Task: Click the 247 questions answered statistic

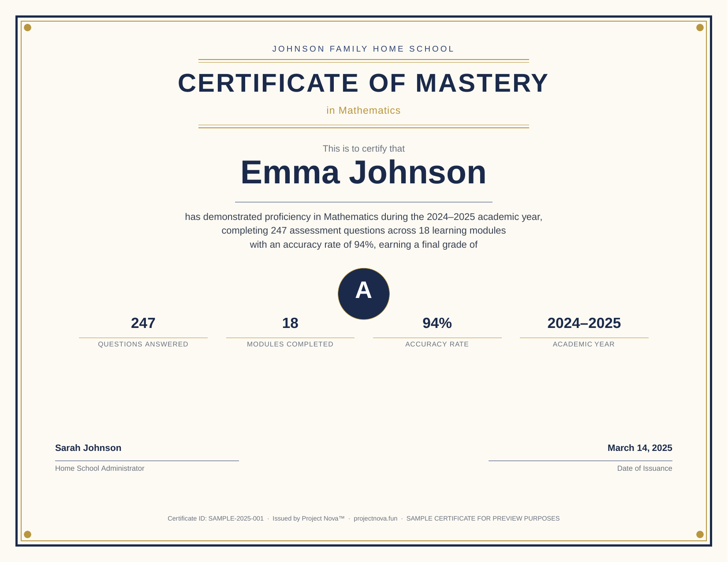Action: tap(143, 323)
